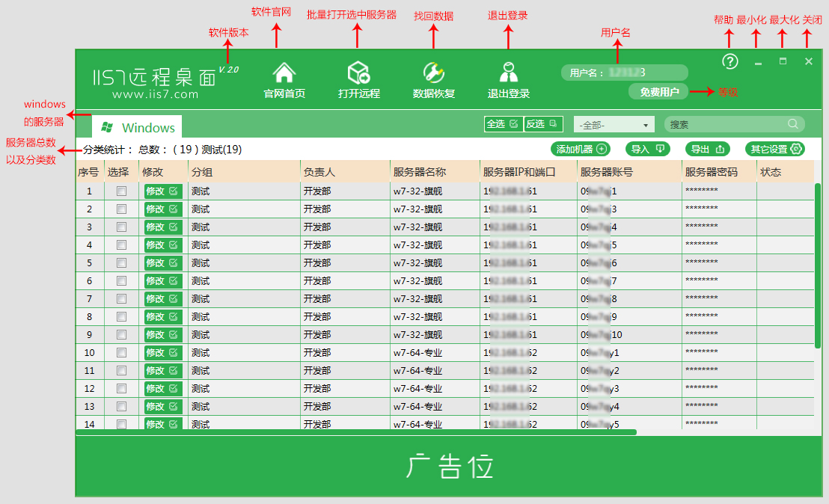Click the 免费用户 level badge
Viewport: 829px width, 504px height.
658,91
